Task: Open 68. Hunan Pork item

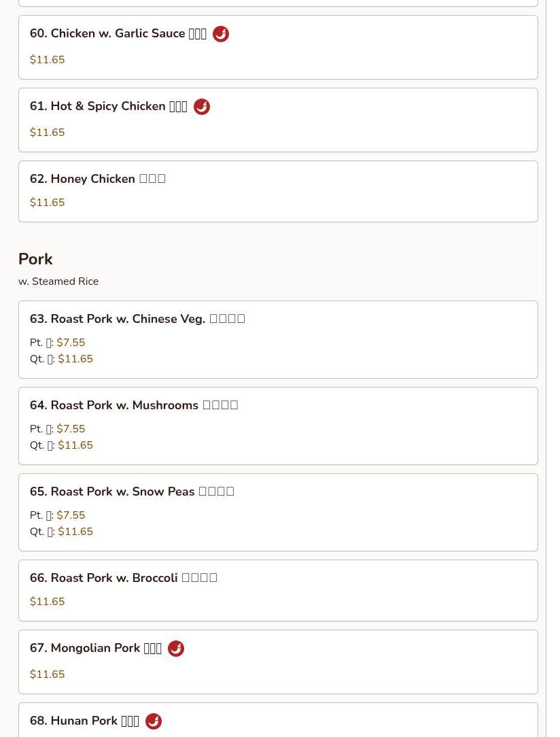Action: [278, 720]
